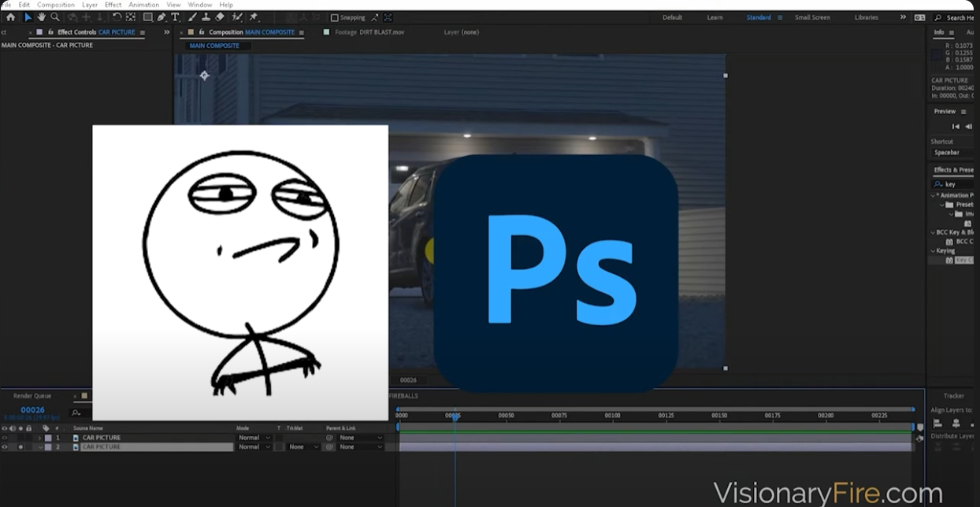Select the Eraser tool
Screen dimensions: 980x507
pos(220,17)
